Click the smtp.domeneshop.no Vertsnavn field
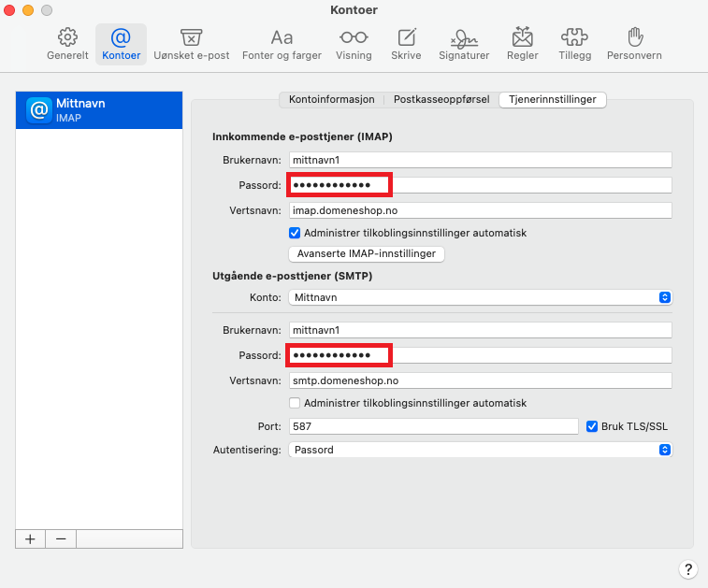 [x=481, y=380]
